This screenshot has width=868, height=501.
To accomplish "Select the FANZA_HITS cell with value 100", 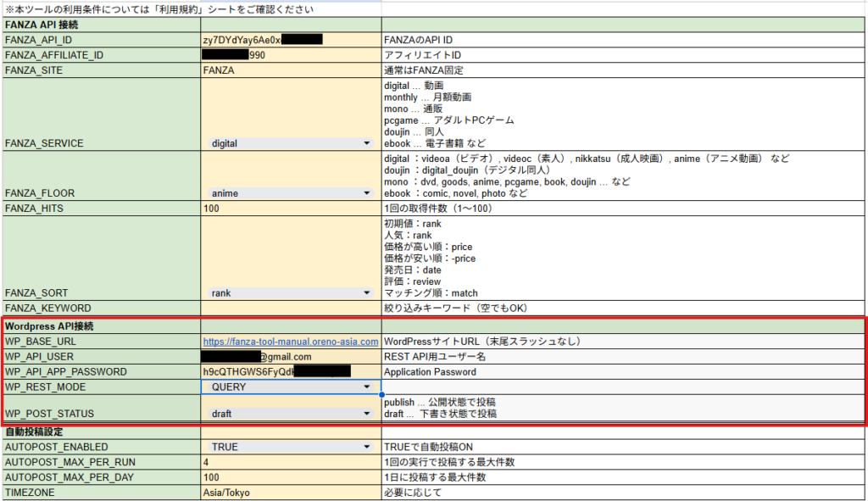I will [x=290, y=209].
